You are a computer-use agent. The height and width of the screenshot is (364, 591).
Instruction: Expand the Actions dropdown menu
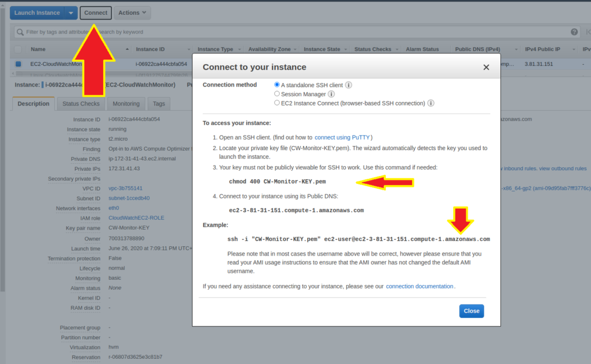(x=133, y=13)
